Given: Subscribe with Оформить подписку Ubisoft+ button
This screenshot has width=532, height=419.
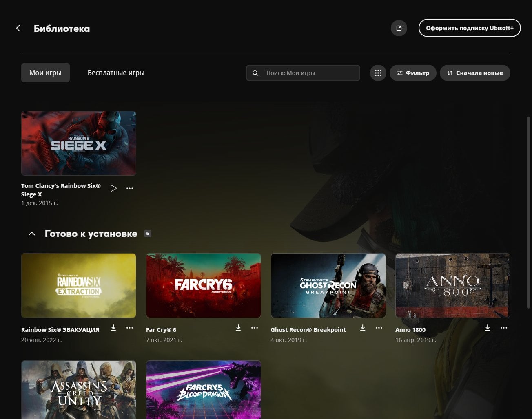Looking at the screenshot, I should (x=470, y=28).
